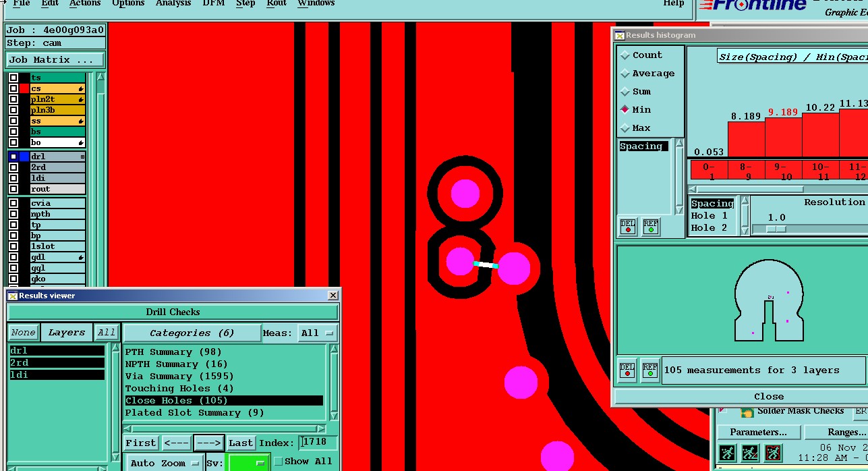Image resolution: width=868 pixels, height=471 pixels.
Task: Select the Max radio option
Action: coord(625,128)
